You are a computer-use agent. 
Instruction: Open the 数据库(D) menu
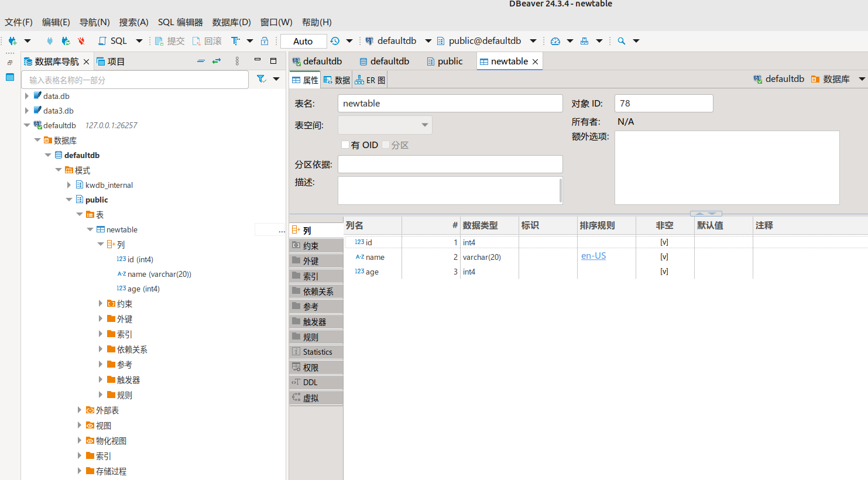click(231, 22)
